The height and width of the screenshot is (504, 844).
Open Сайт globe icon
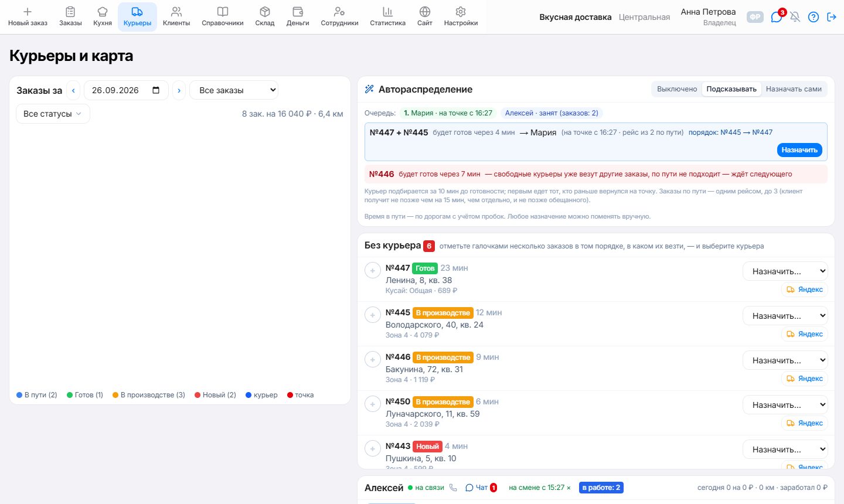pos(425,12)
